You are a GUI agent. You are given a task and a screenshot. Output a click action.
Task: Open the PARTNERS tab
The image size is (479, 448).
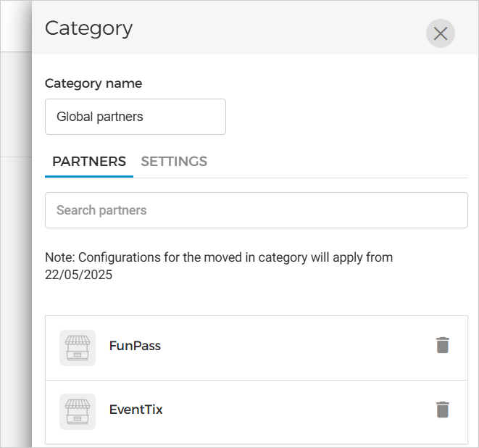click(x=89, y=162)
